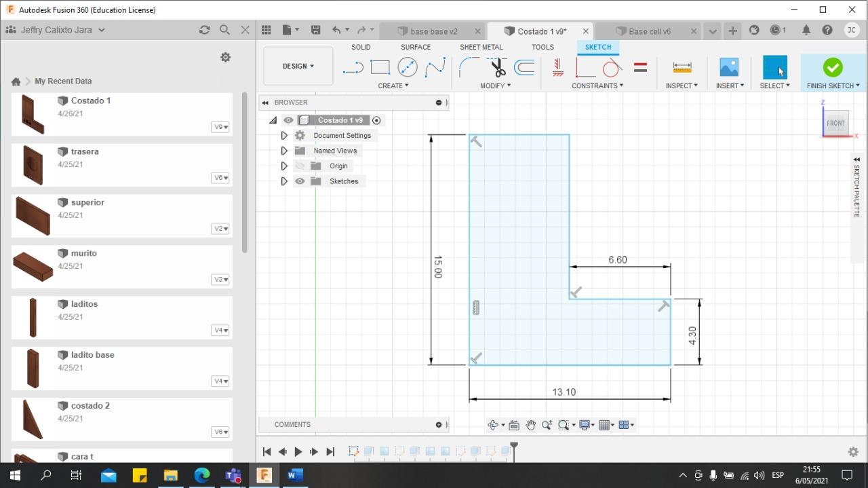
Task: Open Costado 1 version V9 dropdown
Action: pyautogui.click(x=220, y=127)
